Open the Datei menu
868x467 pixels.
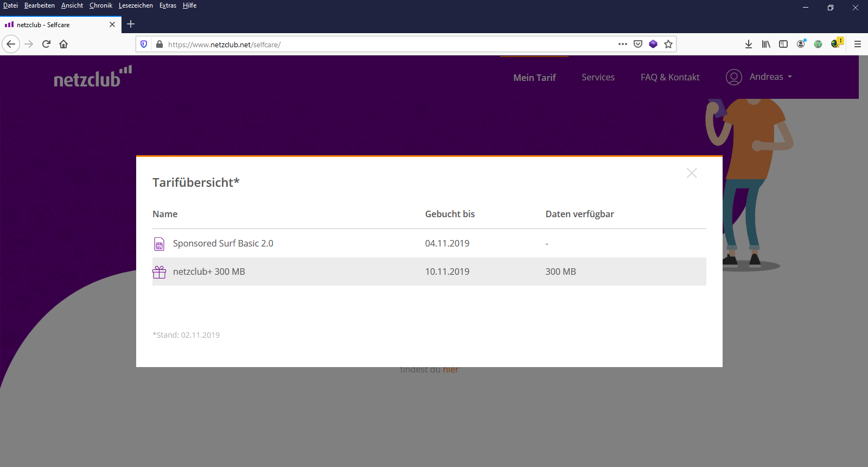(x=10, y=5)
